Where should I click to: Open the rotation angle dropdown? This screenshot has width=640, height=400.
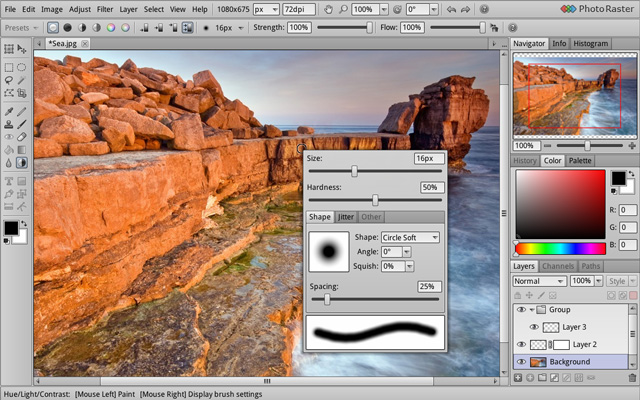tap(434, 9)
